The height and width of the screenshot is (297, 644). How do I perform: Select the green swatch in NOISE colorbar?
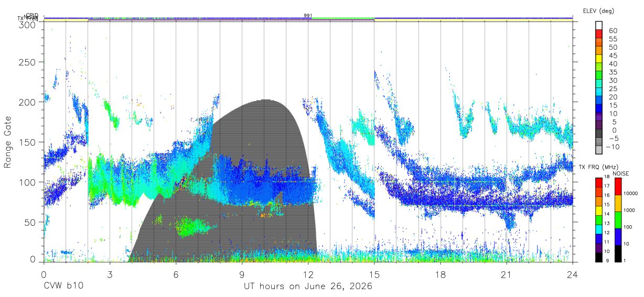coord(617,219)
